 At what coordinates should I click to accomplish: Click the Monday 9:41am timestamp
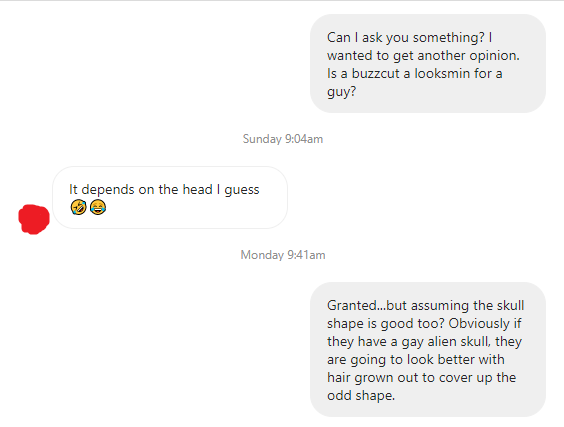pos(283,255)
